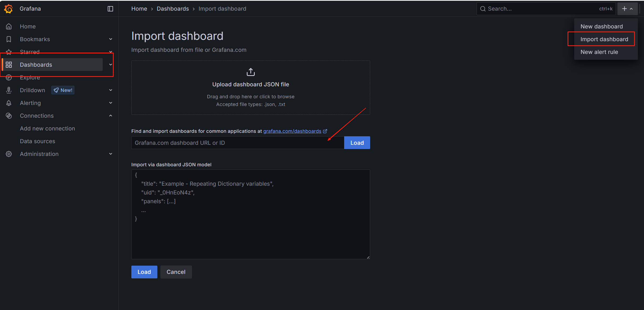
Task: Click the Home breadcrumb
Action: (139, 9)
